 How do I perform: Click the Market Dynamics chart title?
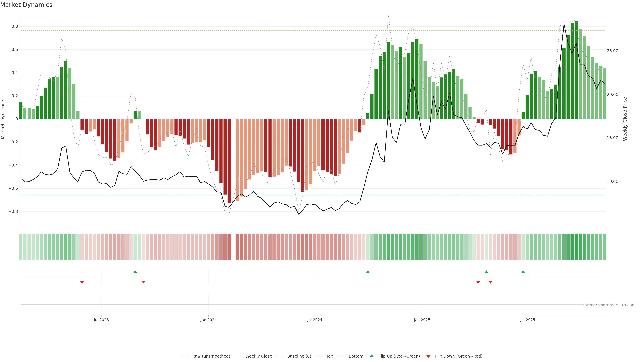click(26, 5)
